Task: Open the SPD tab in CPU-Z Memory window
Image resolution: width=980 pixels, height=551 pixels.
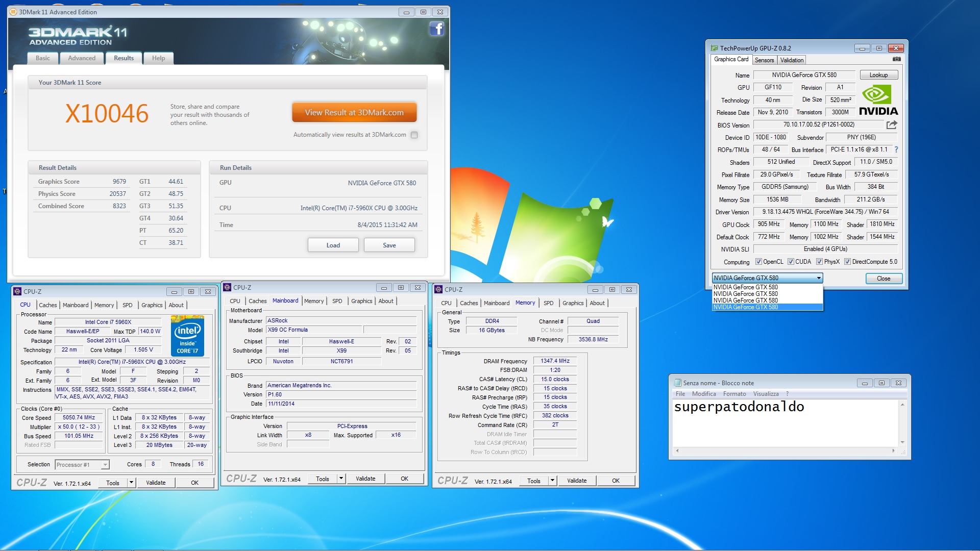Action: coord(548,303)
